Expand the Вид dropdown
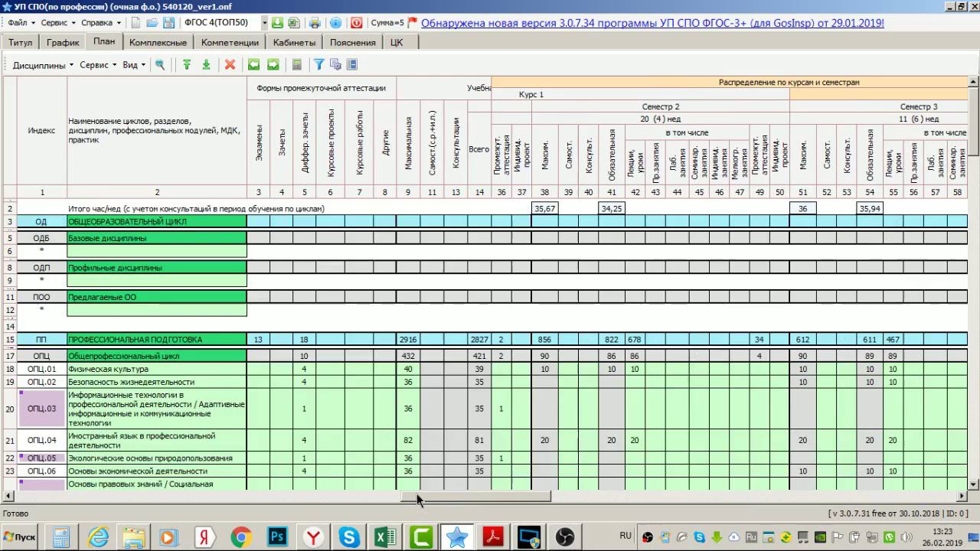Screen dimensions: 980x551 coord(134,65)
